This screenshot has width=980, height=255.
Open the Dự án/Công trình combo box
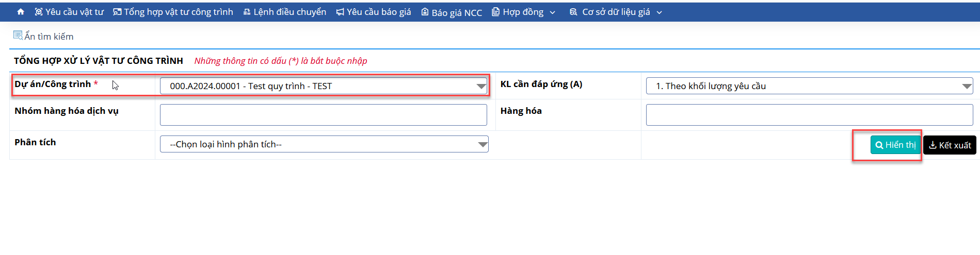pyautogui.click(x=324, y=86)
